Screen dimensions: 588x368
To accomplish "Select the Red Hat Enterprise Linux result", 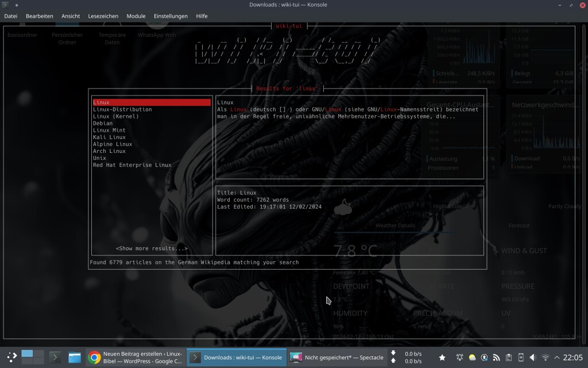I will pos(132,165).
